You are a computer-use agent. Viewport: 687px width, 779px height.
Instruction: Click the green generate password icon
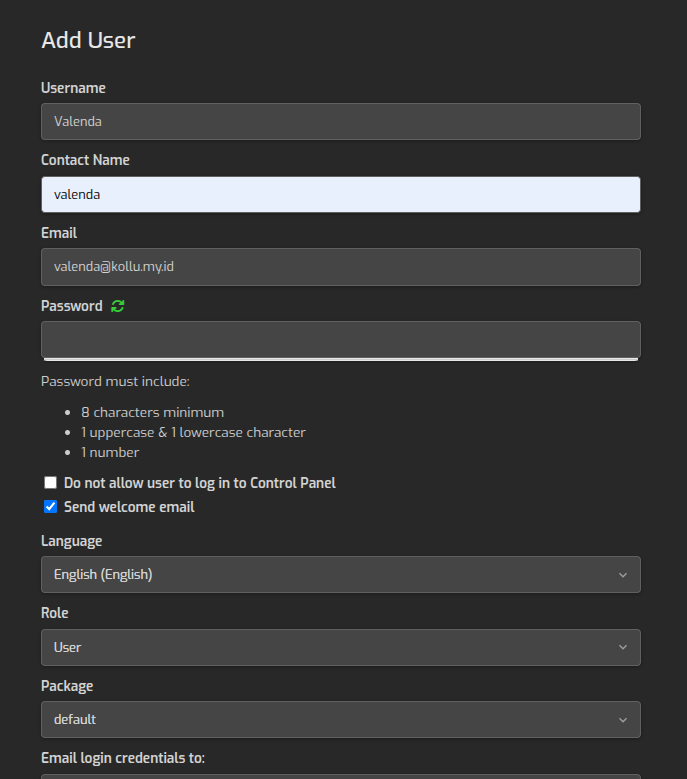pos(118,306)
